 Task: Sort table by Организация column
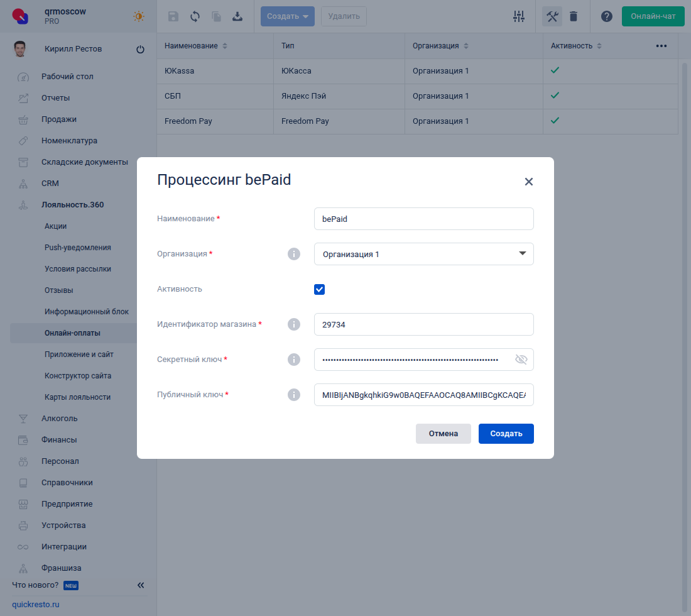466,46
